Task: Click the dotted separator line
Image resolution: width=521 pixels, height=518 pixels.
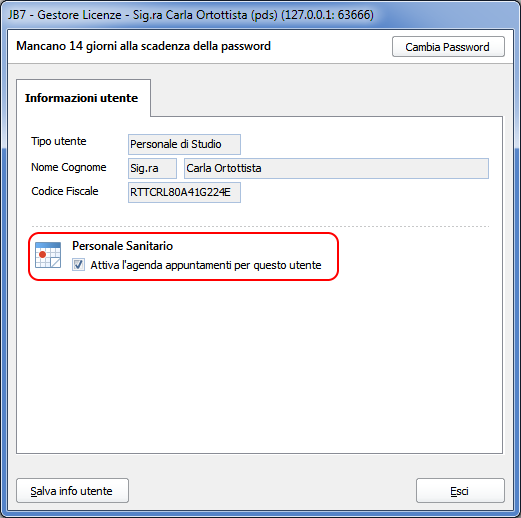Action: click(260, 226)
